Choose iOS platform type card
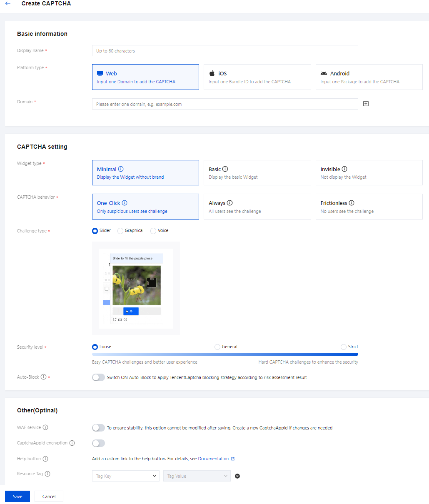This screenshot has width=429, height=504. [257, 77]
